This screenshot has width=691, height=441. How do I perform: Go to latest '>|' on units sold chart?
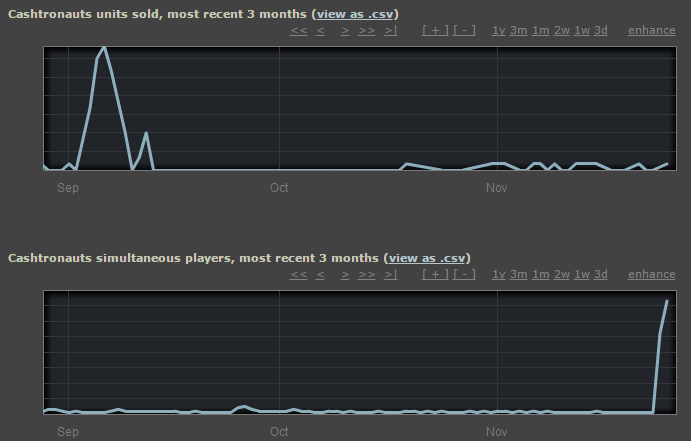click(x=390, y=30)
